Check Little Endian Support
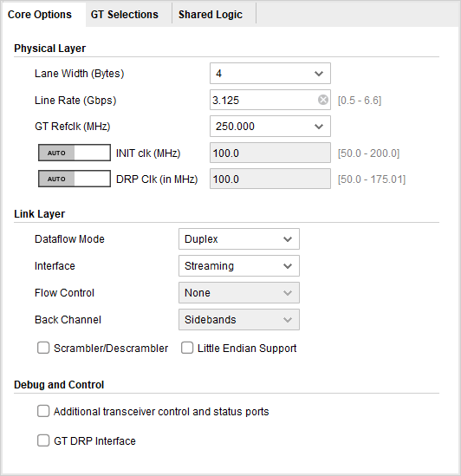This screenshot has width=461, height=476. pos(187,348)
